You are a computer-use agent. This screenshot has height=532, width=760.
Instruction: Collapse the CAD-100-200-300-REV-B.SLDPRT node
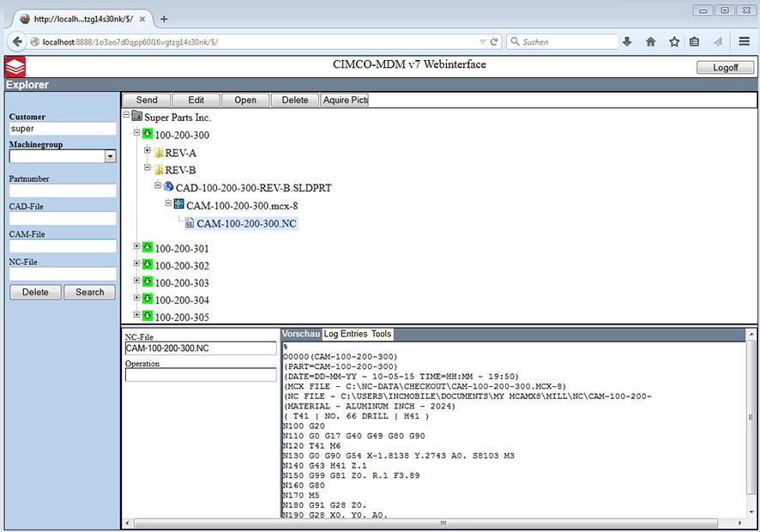(158, 185)
